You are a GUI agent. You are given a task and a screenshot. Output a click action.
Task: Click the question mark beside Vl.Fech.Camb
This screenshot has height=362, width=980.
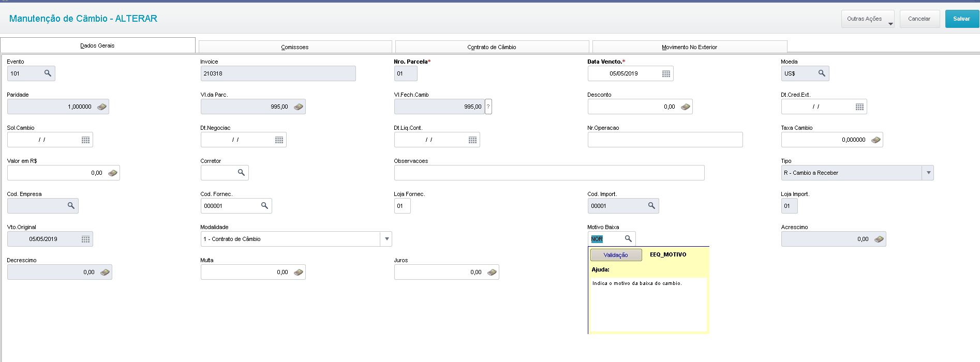pos(488,107)
